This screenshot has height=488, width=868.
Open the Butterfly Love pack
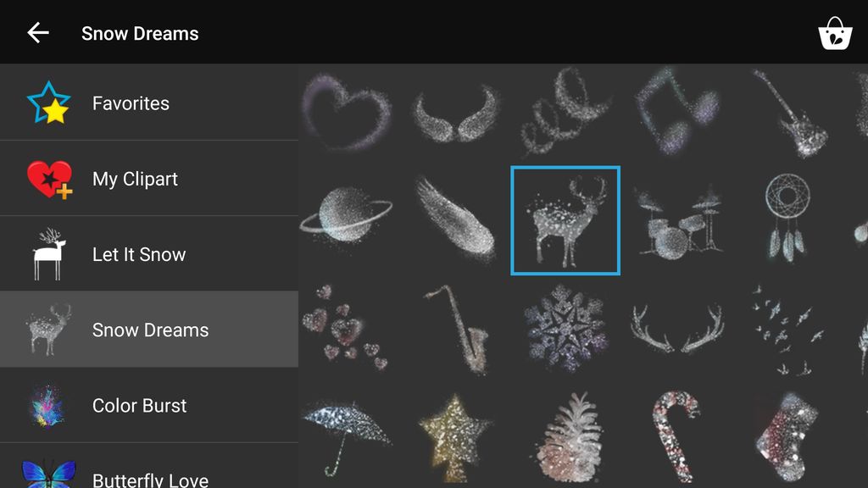tap(149, 466)
